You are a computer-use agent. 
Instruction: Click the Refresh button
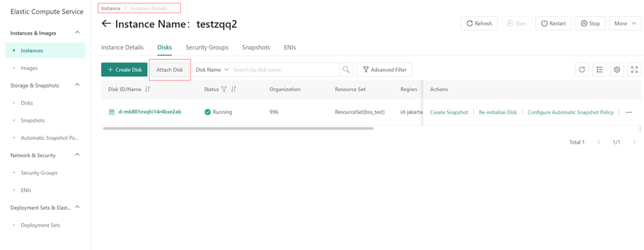[479, 23]
